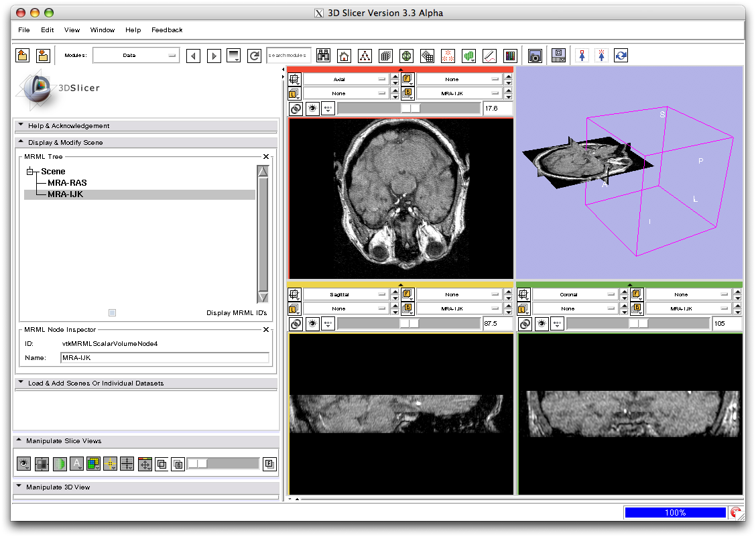The height and width of the screenshot is (537, 756).
Task: Click the Name field containing MRA-IJK
Action: click(x=164, y=358)
